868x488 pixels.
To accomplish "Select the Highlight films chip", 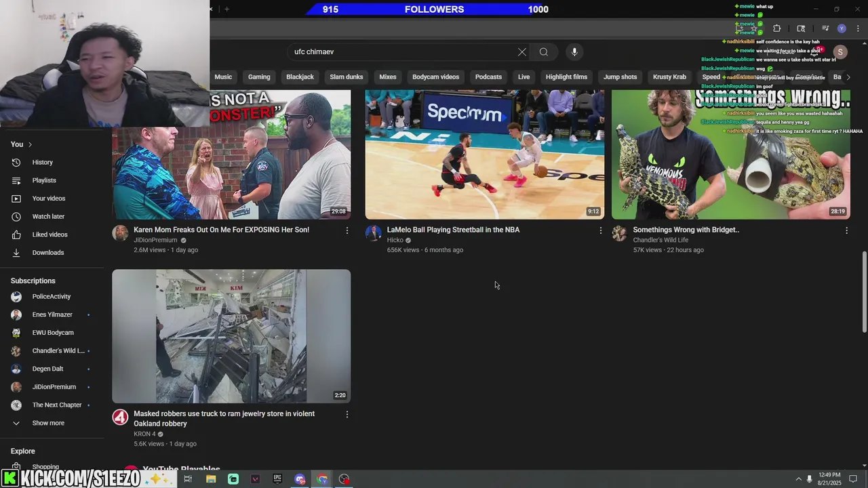I will (x=566, y=77).
